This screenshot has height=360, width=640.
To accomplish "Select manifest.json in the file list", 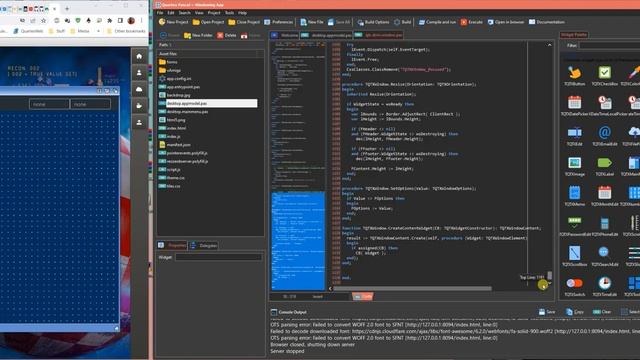I will (x=175, y=144).
